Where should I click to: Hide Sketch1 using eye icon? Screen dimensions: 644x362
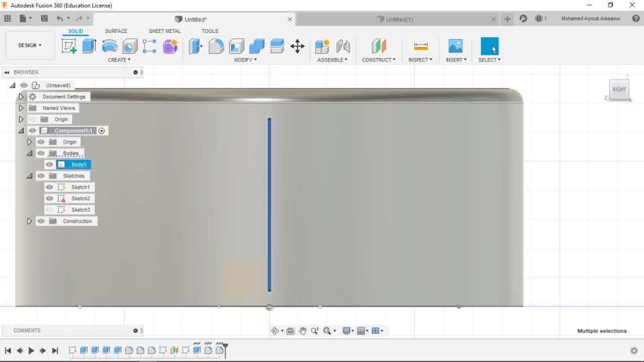(49, 187)
